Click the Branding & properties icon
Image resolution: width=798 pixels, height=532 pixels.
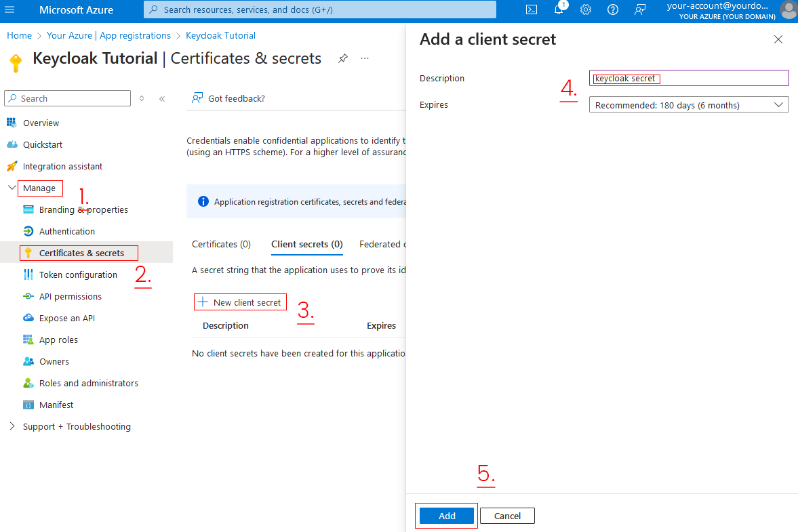[x=28, y=209]
